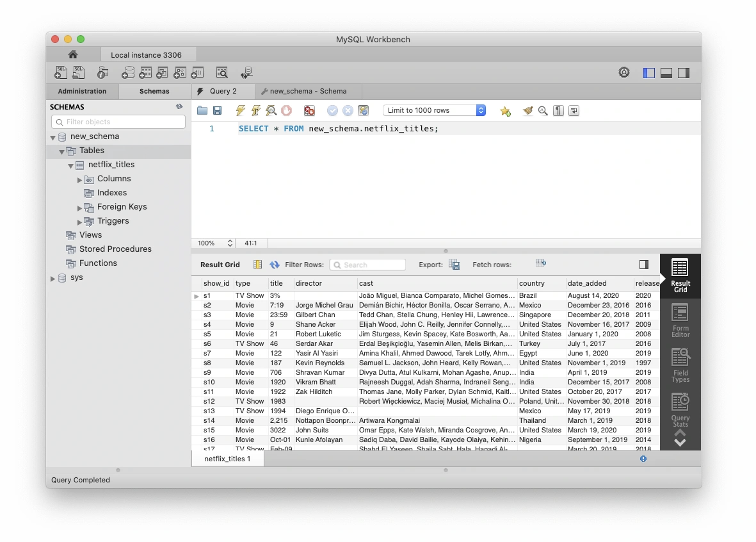Screen dimensions: 756x542
Task: Open a SQL script file in toolbar
Action: point(78,72)
